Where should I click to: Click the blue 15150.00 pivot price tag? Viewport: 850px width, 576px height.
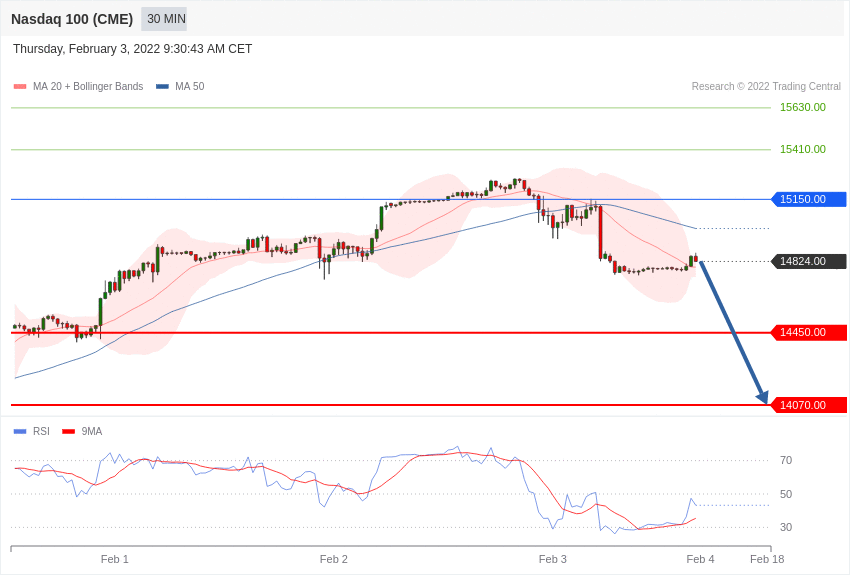click(809, 199)
